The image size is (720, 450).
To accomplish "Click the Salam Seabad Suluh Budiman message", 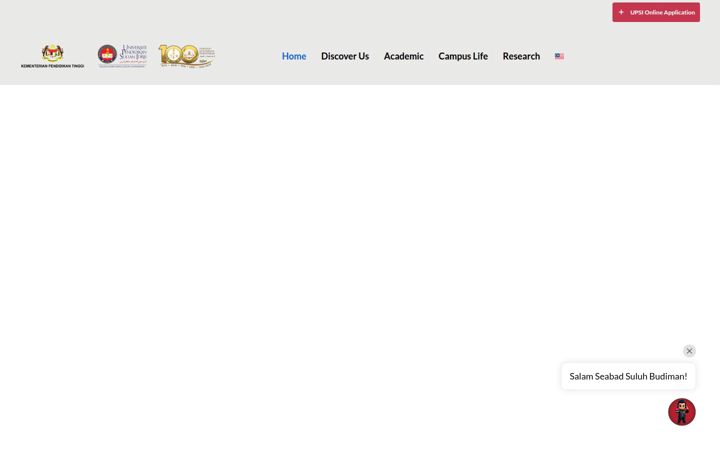I will click(x=628, y=376).
